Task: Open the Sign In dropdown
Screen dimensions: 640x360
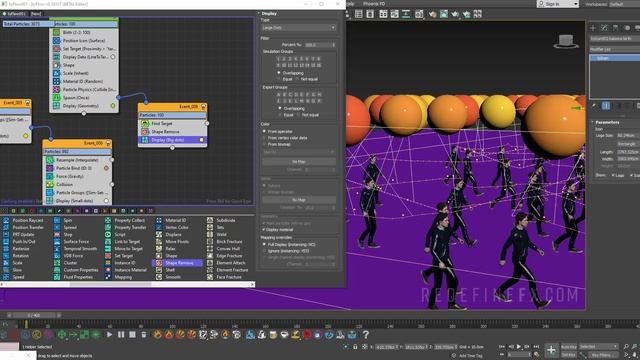Action: tap(558, 4)
